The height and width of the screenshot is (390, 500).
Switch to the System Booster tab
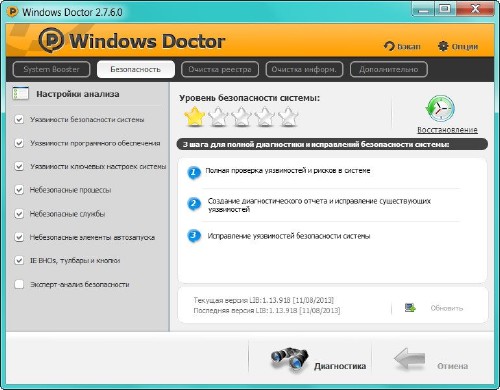coord(51,69)
